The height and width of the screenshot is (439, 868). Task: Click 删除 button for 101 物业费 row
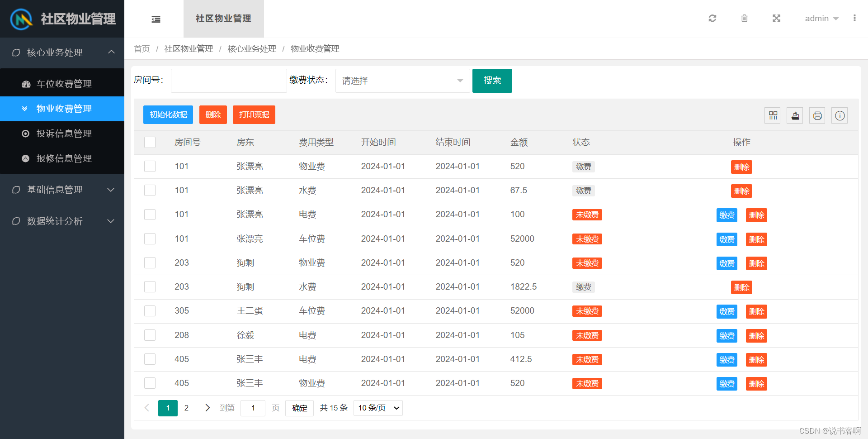coord(741,167)
